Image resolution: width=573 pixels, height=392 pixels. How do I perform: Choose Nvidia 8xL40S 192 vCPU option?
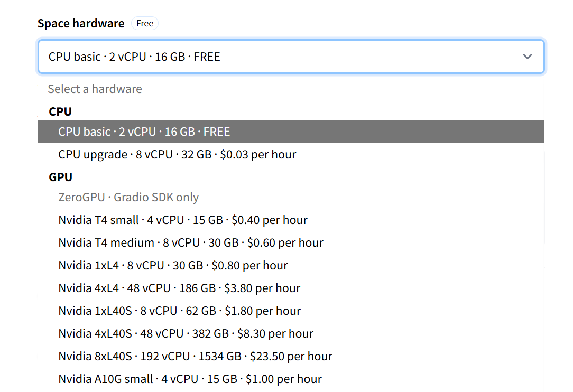(195, 356)
